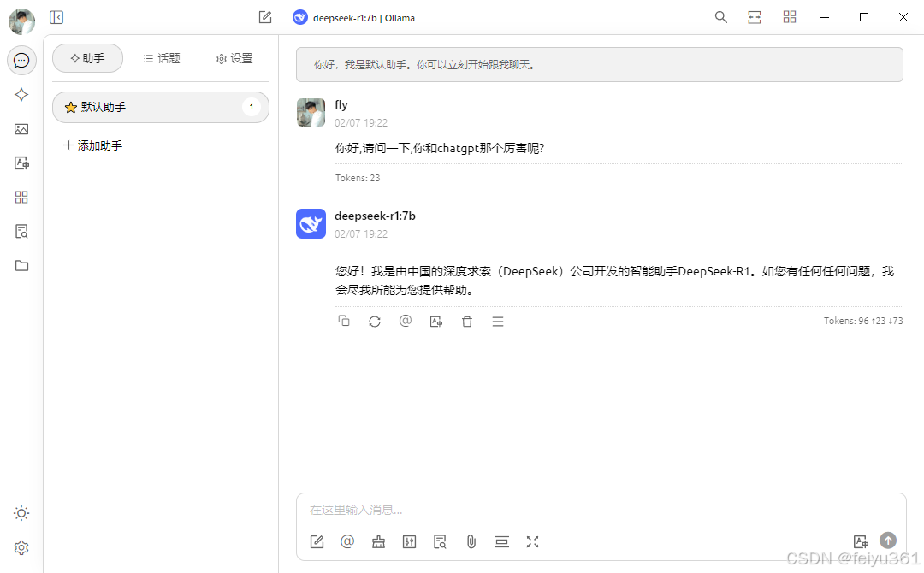Open the parameter sliders settings icon

click(409, 542)
